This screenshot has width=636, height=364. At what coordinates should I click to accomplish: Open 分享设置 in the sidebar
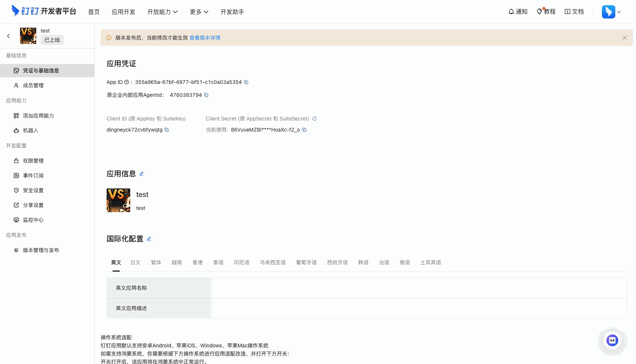tap(47, 205)
